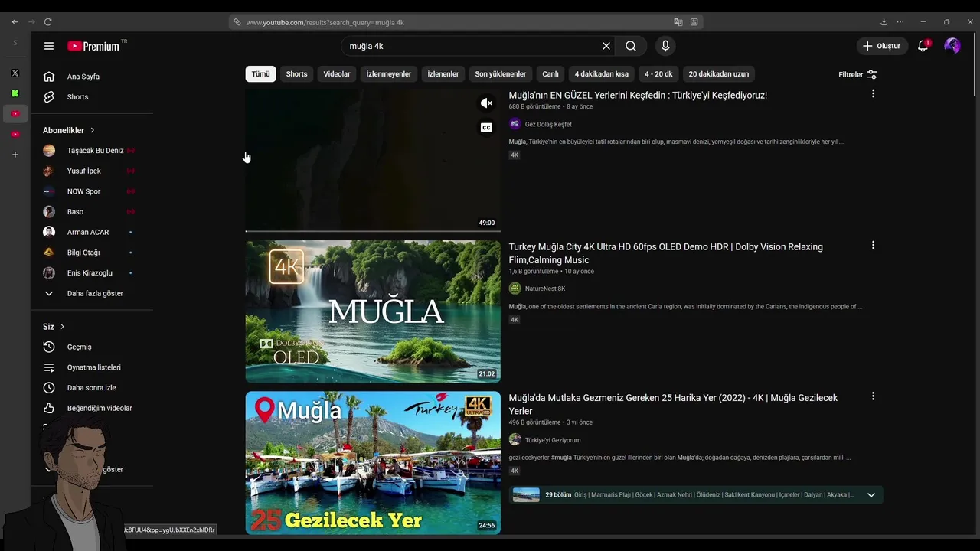
Task: Seek on first video preview progress bar
Action: tap(373, 230)
